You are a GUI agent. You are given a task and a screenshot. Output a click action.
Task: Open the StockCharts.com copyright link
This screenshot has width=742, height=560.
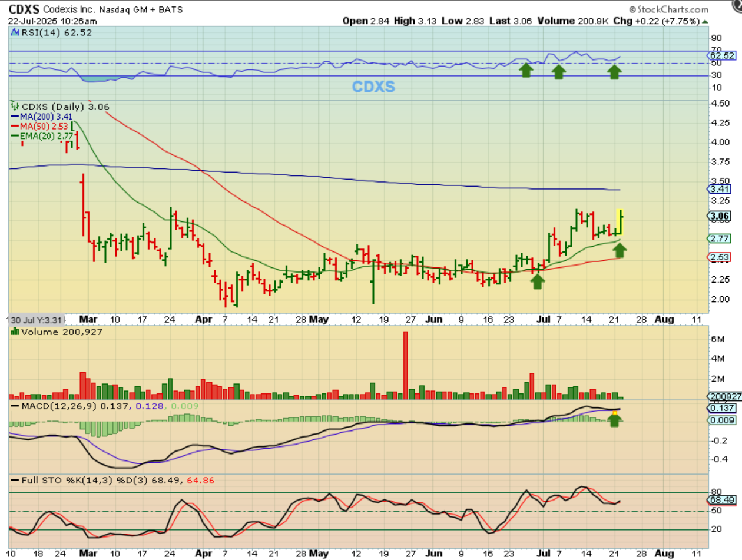coord(668,9)
